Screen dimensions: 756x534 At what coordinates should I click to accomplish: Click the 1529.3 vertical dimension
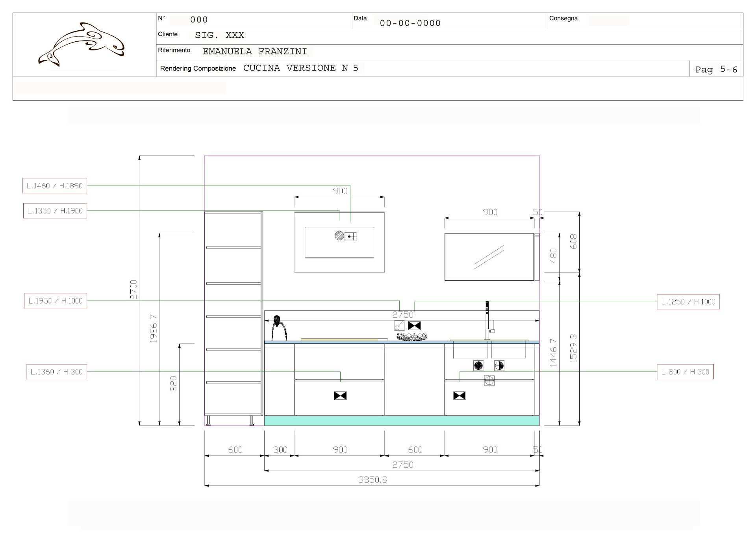point(573,348)
